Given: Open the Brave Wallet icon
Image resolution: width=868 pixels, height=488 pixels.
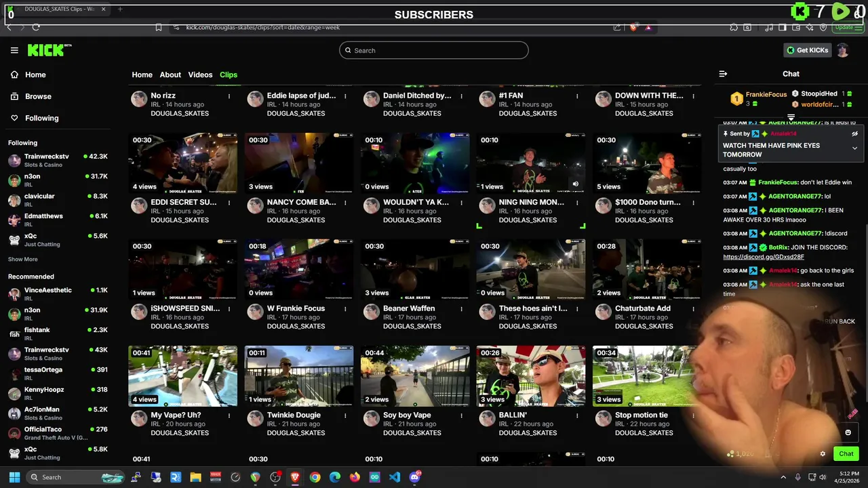Looking at the screenshot, I should tap(797, 27).
